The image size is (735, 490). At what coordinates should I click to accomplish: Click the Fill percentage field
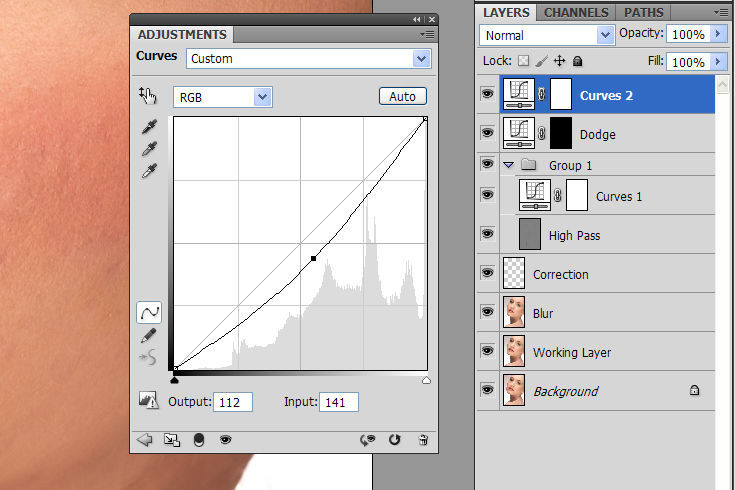pyautogui.click(x=688, y=62)
